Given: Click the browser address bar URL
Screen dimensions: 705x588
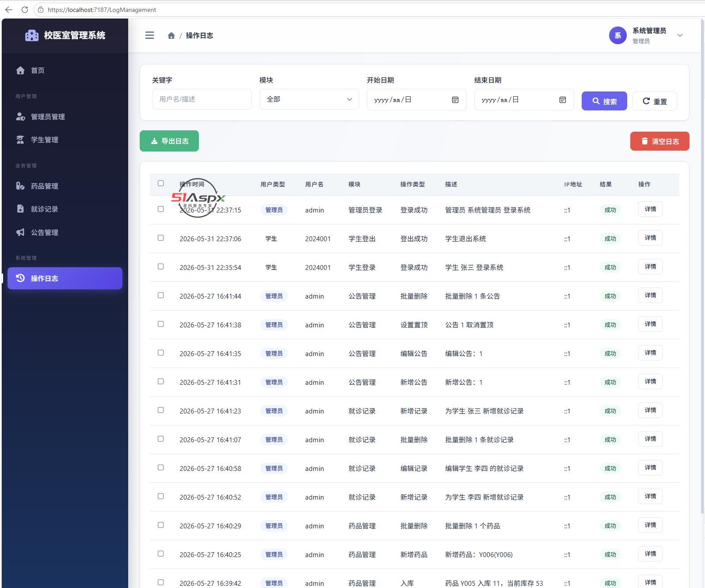Looking at the screenshot, I should click(x=102, y=10).
